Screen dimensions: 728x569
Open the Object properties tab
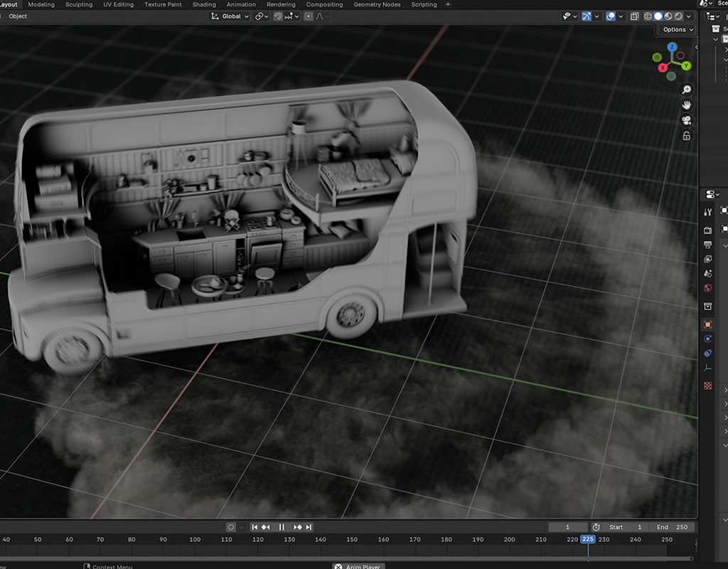click(707, 324)
